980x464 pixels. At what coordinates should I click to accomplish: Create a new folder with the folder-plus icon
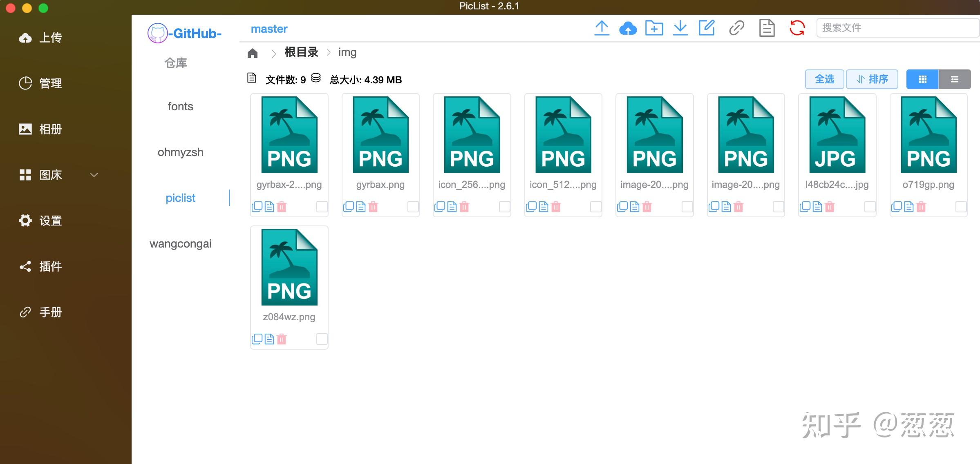(654, 28)
